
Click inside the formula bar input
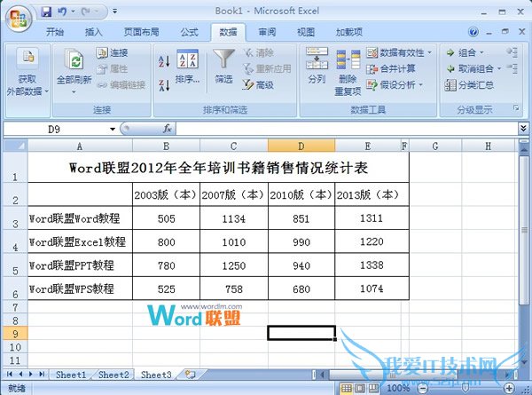tap(347, 129)
